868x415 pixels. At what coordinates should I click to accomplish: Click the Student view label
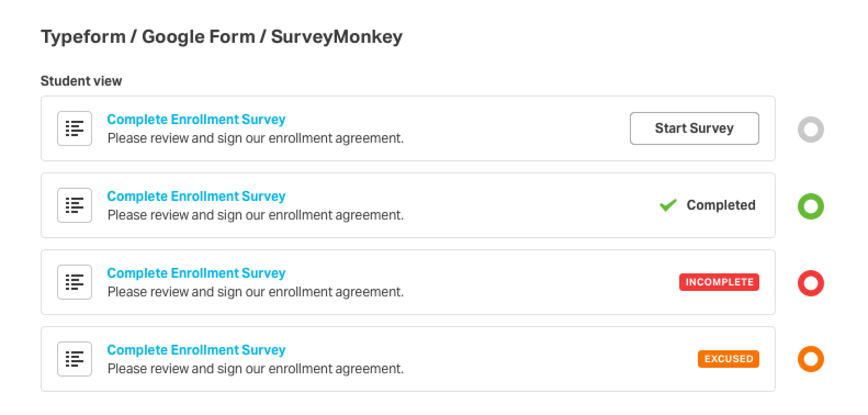click(81, 81)
